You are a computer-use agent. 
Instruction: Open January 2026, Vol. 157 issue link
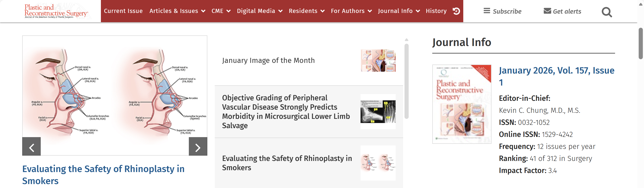556,76
